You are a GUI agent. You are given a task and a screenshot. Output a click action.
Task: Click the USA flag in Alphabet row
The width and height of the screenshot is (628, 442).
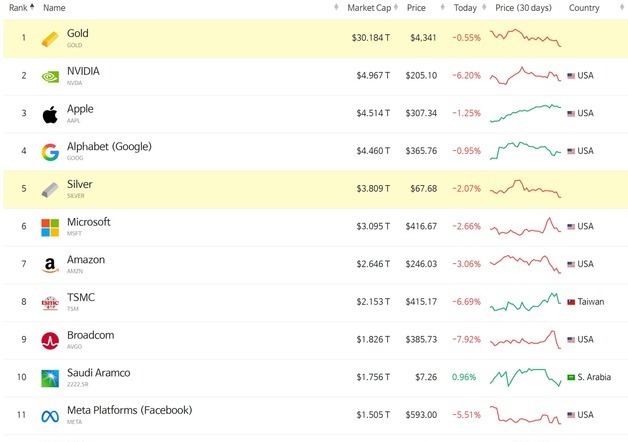571,151
